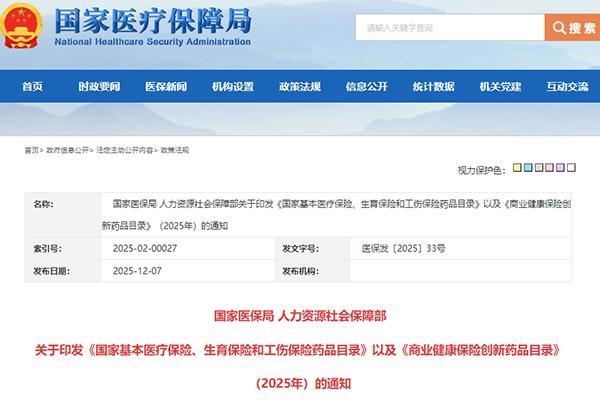Open 政府信息公开 breadcrumb link
The height and width of the screenshot is (400, 600).
tap(67, 150)
